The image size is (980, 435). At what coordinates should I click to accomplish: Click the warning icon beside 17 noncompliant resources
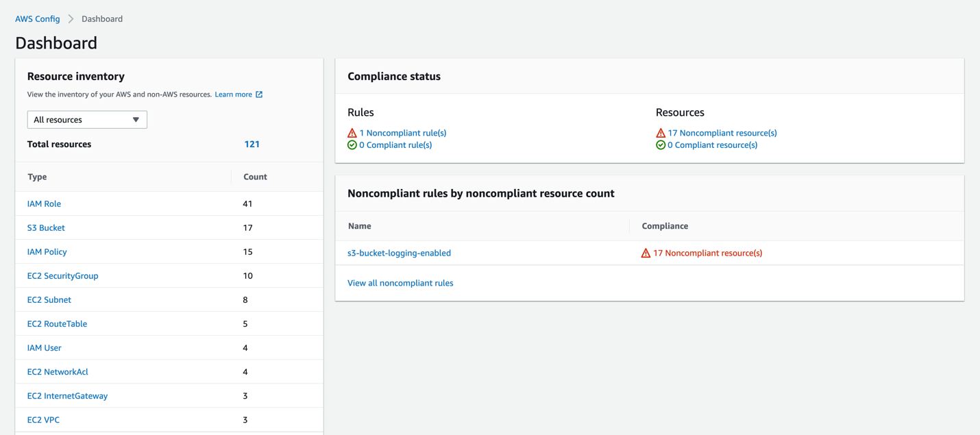660,133
